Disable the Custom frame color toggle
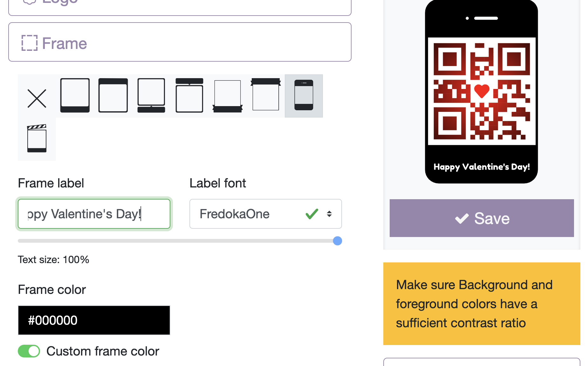The height and width of the screenshot is (366, 588). tap(29, 351)
